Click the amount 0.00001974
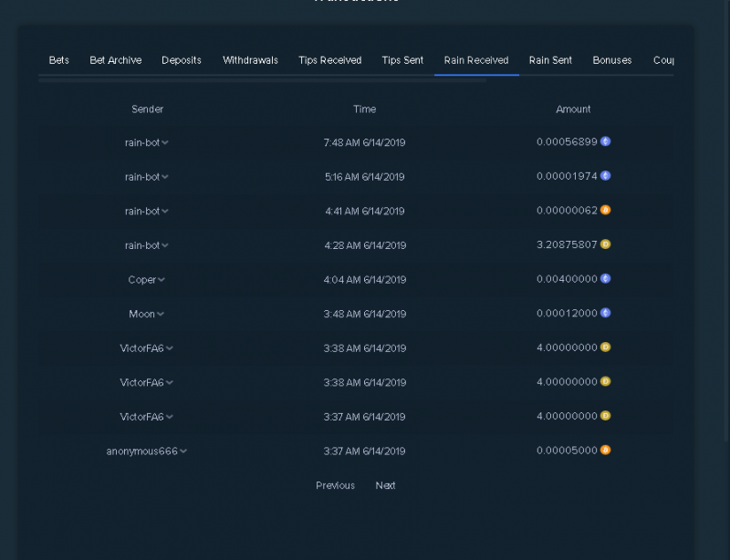Screen dimensions: 730x560 click(x=567, y=176)
